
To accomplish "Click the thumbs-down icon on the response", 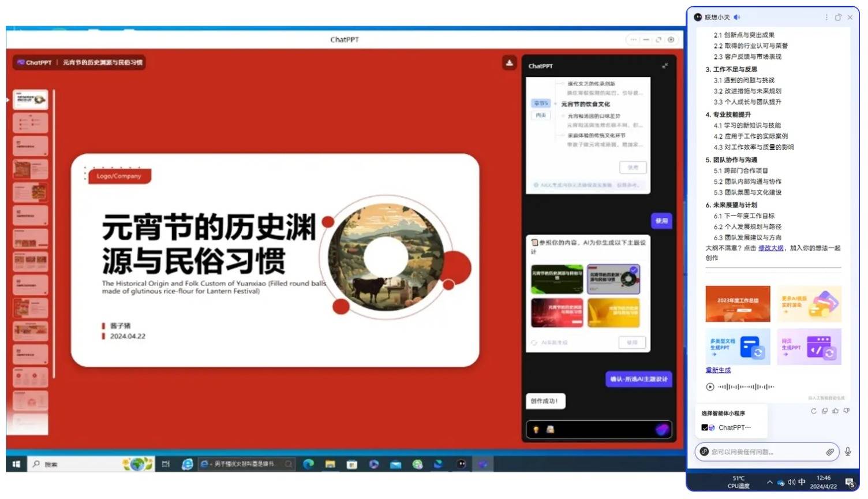I will coord(846,411).
